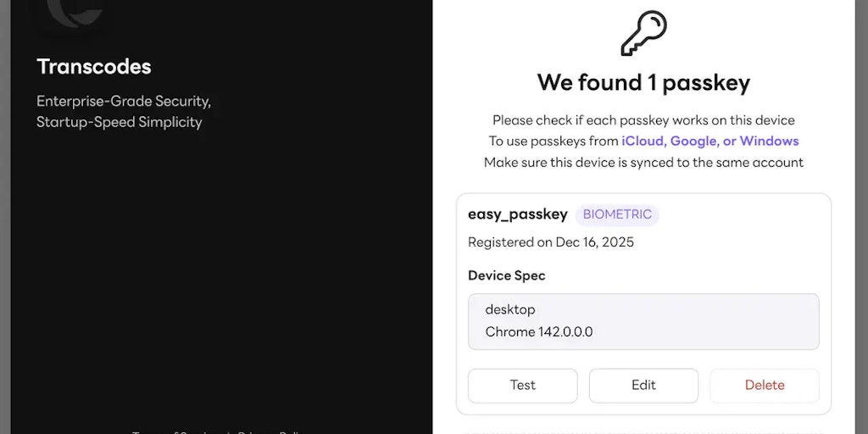The width and height of the screenshot is (868, 434).
Task: Click the Enterprise-Grade Security tagline
Action: [124, 102]
